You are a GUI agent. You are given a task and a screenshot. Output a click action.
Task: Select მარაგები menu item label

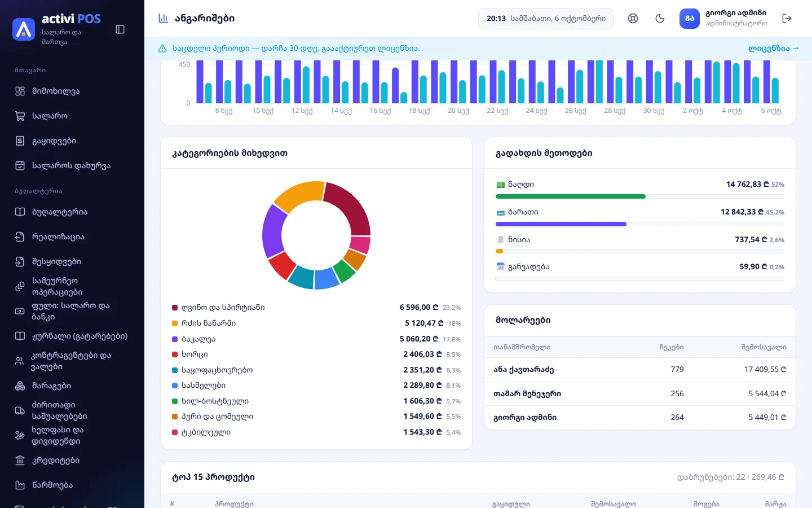(x=51, y=386)
